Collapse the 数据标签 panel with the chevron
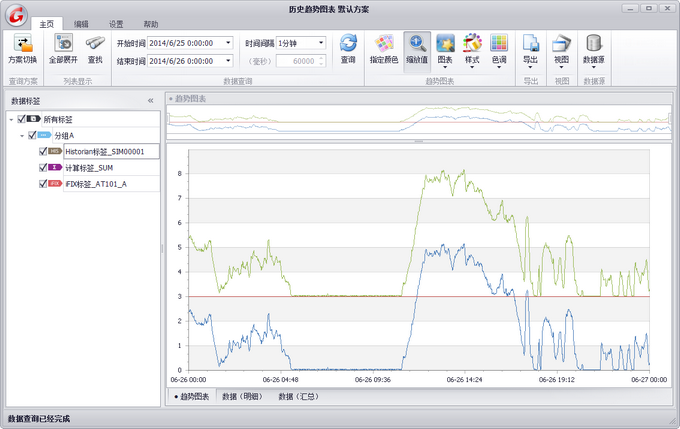 [x=150, y=101]
